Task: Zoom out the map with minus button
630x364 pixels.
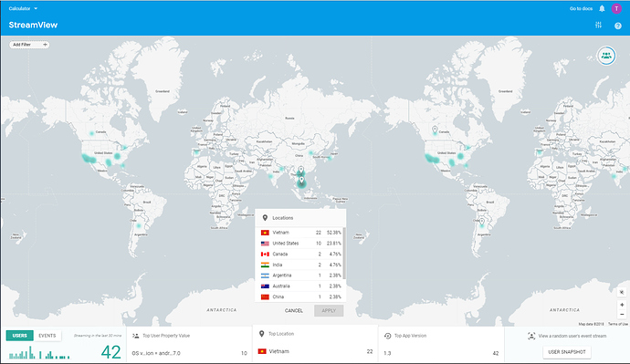Action: pyautogui.click(x=622, y=314)
